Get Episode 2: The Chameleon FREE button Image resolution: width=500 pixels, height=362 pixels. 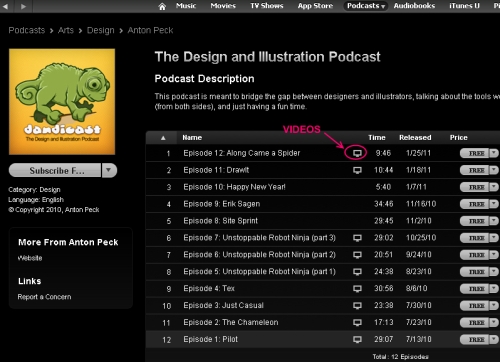[474, 323]
